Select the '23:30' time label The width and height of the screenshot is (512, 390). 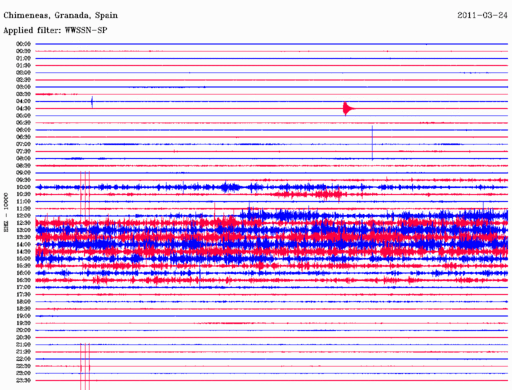click(x=23, y=380)
